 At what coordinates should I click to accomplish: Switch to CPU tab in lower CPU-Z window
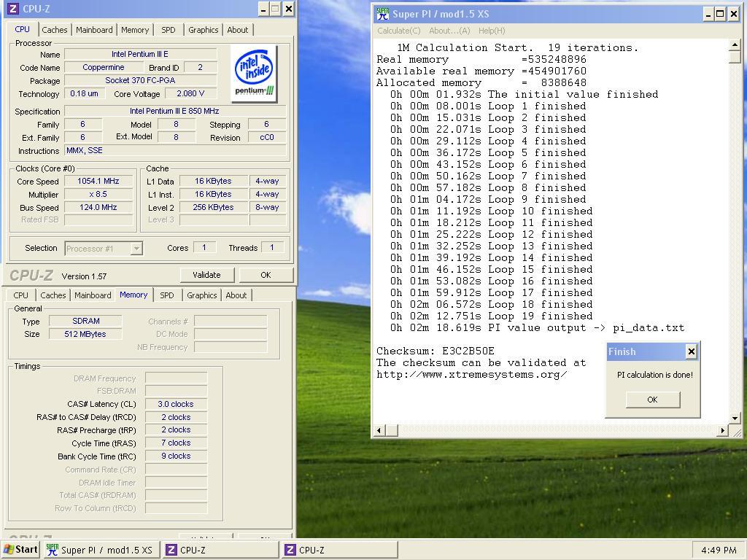tap(20, 295)
